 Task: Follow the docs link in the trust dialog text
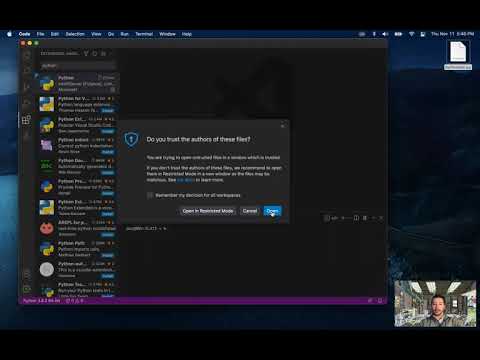click(185, 180)
